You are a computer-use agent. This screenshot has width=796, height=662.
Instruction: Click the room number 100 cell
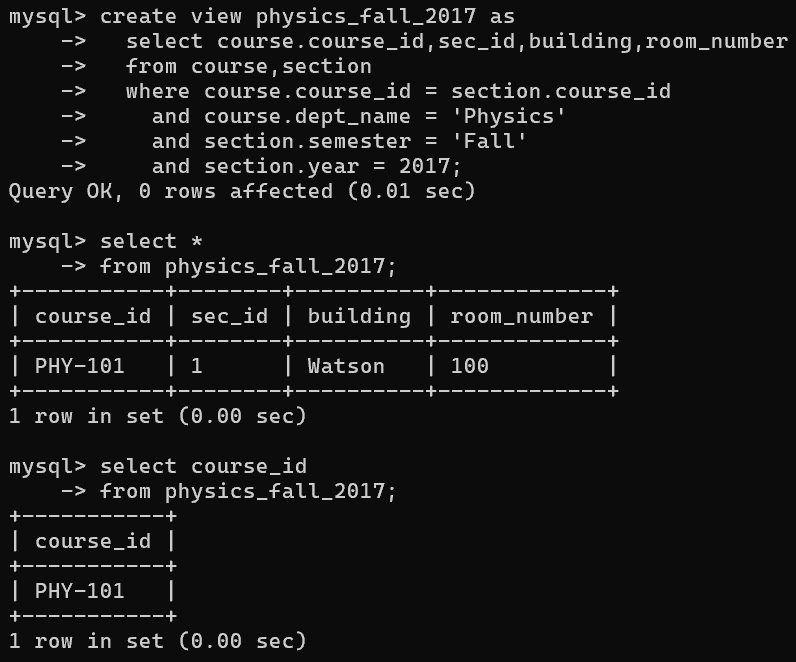469,366
